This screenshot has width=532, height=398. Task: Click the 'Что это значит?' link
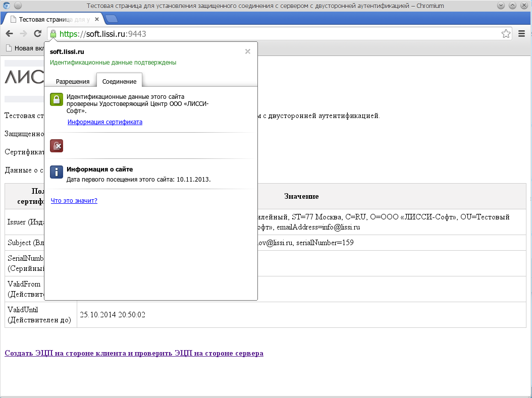tap(74, 201)
